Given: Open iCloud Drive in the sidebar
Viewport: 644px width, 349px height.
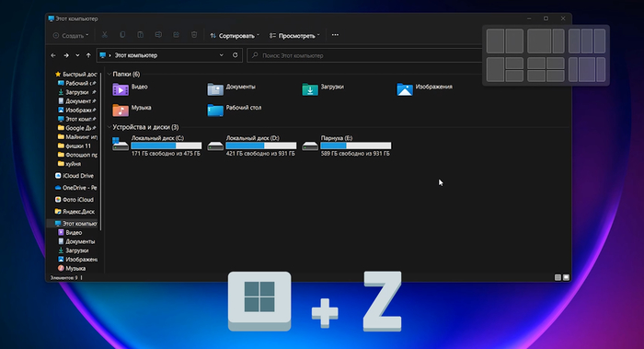Looking at the screenshot, I should 75,176.
